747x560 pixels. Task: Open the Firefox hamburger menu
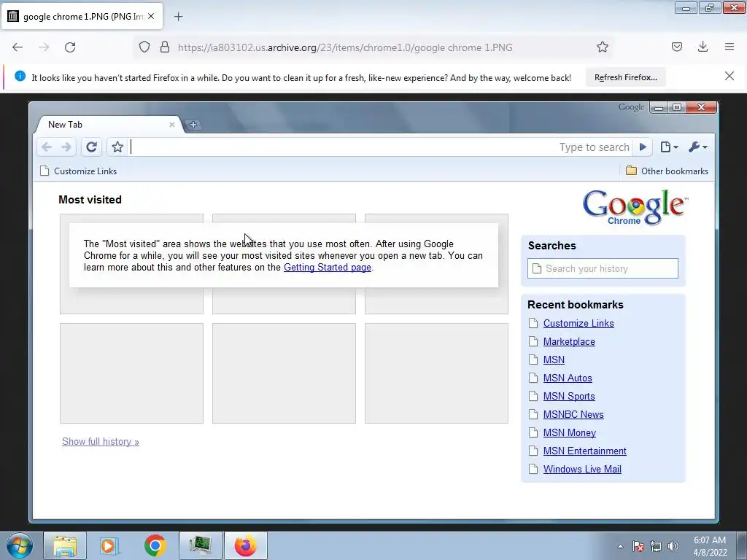pyautogui.click(x=729, y=47)
